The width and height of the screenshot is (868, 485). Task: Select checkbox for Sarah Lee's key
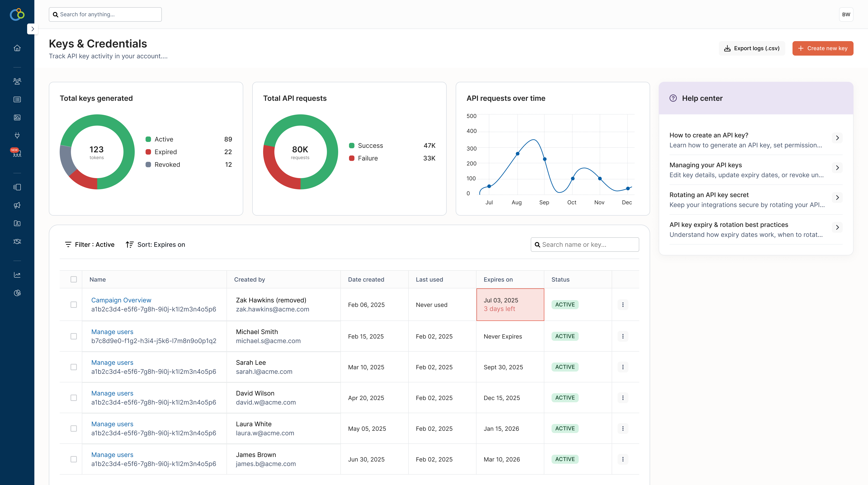[73, 367]
